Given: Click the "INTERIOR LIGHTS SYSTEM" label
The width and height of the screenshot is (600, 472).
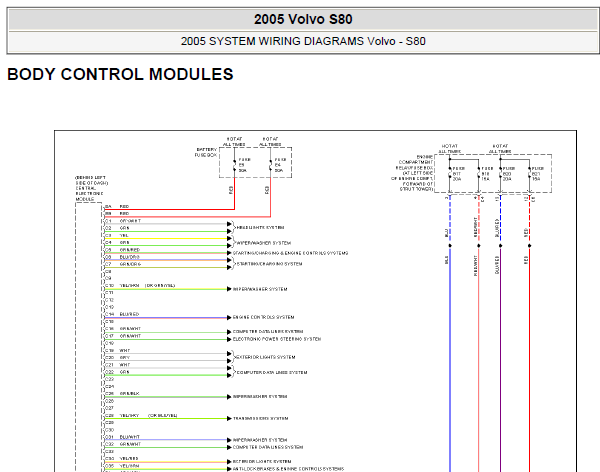Looking at the screenshot, I should click(262, 461).
